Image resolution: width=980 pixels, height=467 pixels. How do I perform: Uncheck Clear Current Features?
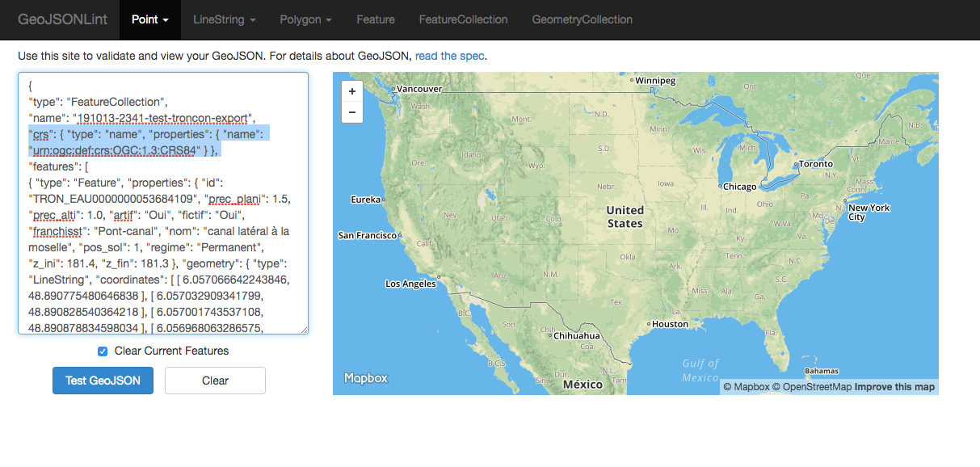(x=103, y=351)
